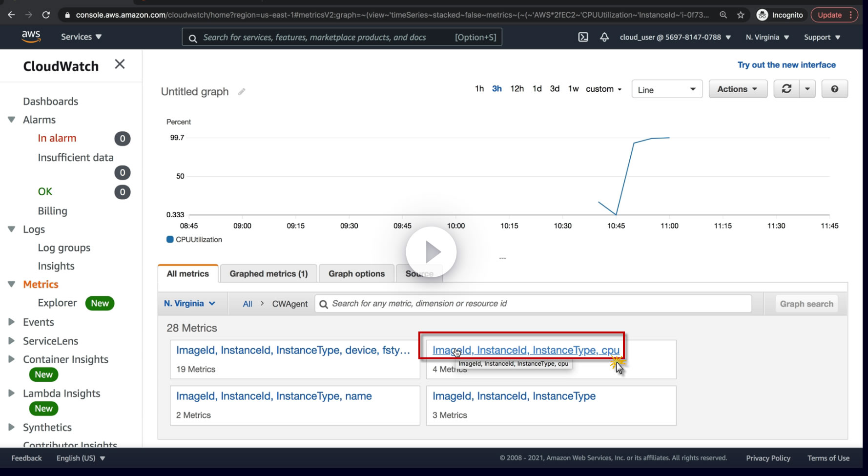Open the Services dropdown menu
This screenshot has height=476, width=868.
pos(81,37)
